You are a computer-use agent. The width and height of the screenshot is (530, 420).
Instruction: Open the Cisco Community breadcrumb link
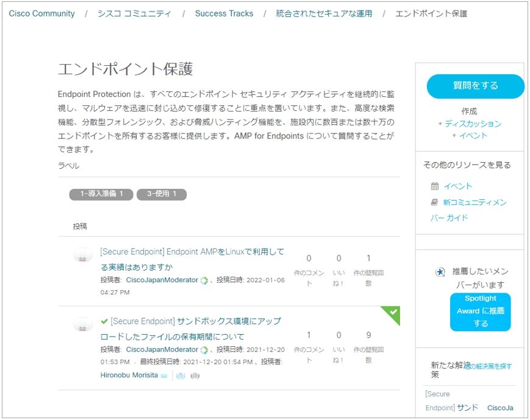41,13
